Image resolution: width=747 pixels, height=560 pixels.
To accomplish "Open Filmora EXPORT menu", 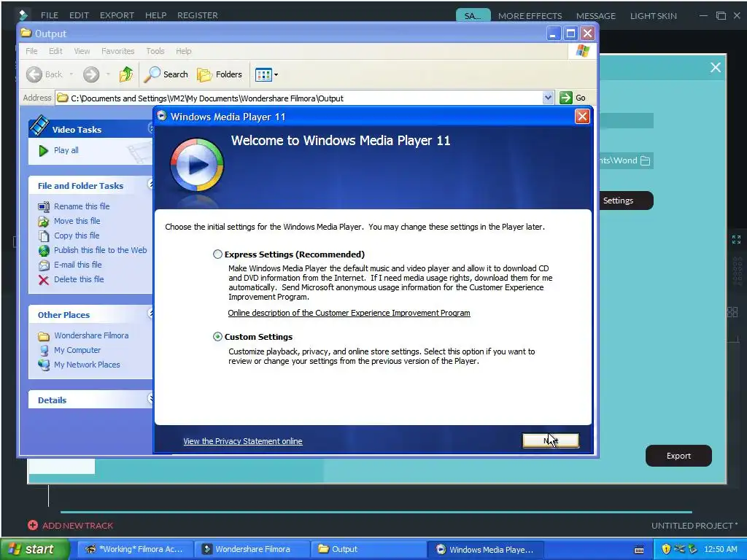I will 117,15.
